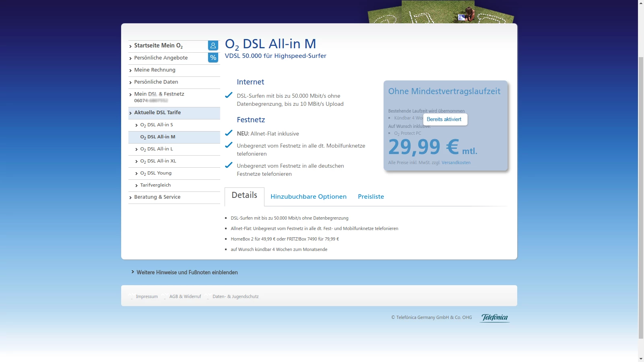Switch to Hinzubuchbare Optionen tab
This screenshot has height=362, width=644.
pyautogui.click(x=308, y=197)
